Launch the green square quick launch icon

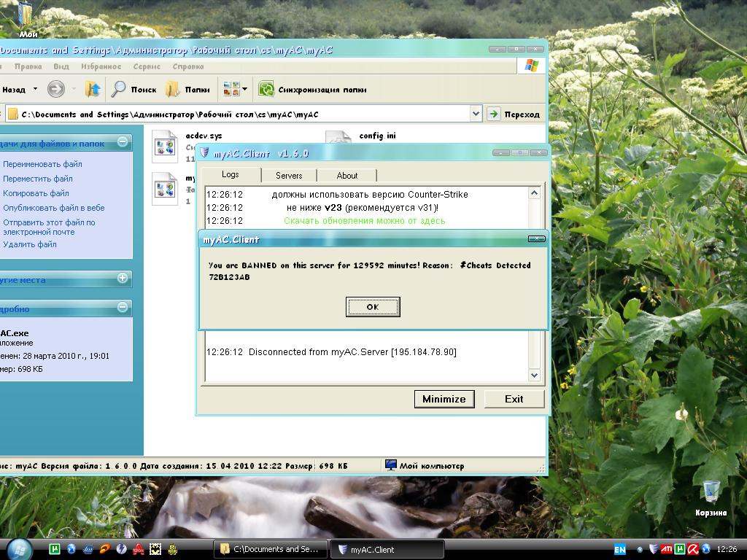(x=55, y=549)
